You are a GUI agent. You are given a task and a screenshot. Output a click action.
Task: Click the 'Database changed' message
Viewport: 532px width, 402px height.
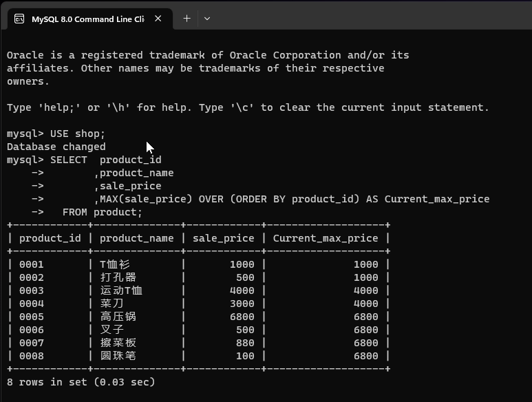(56, 147)
